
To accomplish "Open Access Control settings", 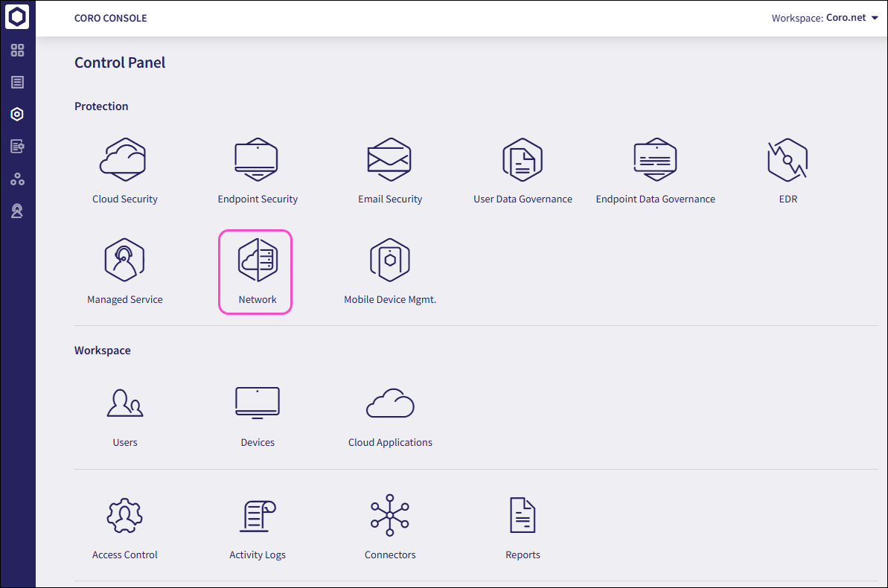I will click(x=124, y=517).
